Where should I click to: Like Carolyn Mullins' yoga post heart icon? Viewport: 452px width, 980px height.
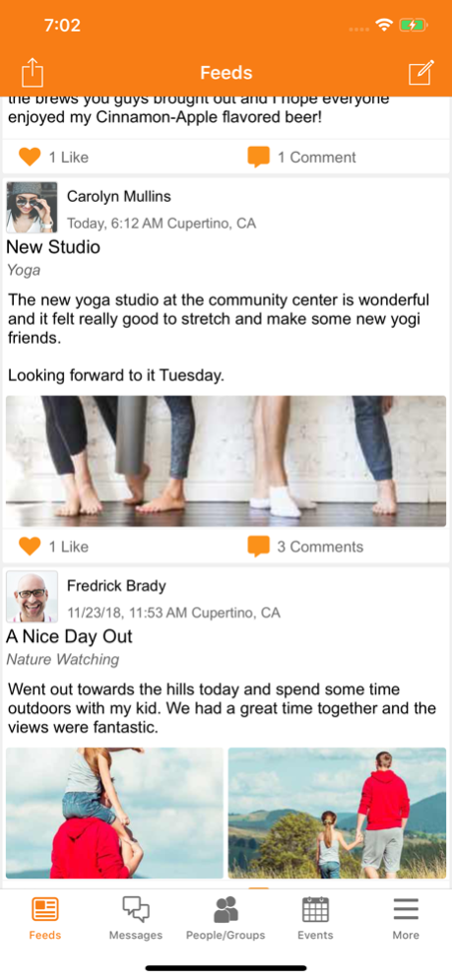click(30, 547)
